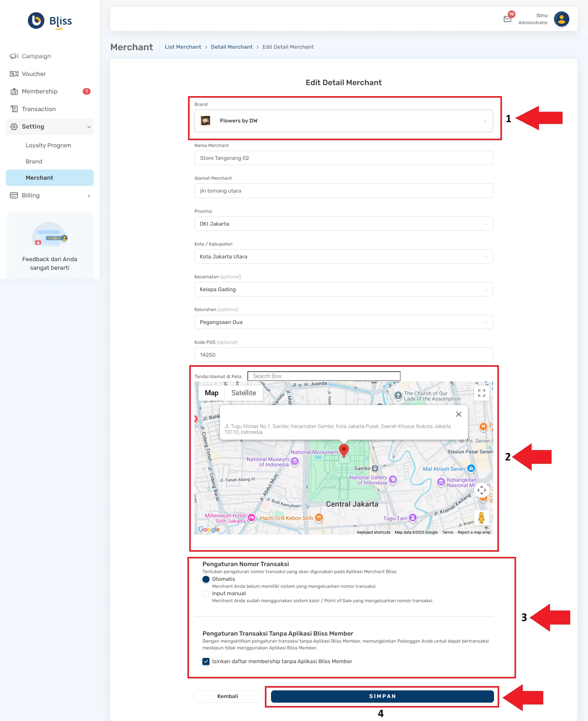Viewport: 588px width, 721px height.
Task: Open Voucher in the sidebar
Action: point(33,74)
